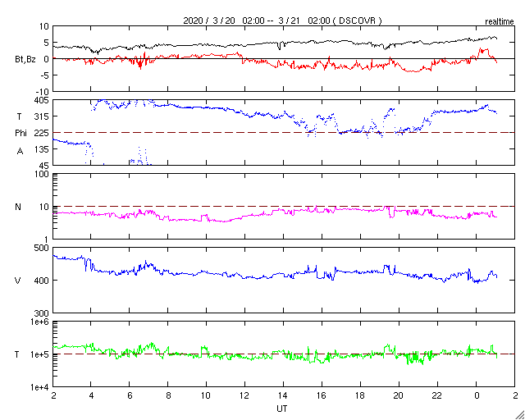Click the "405" tick on Phi panel
525x420 pixels.
[x=43, y=100]
